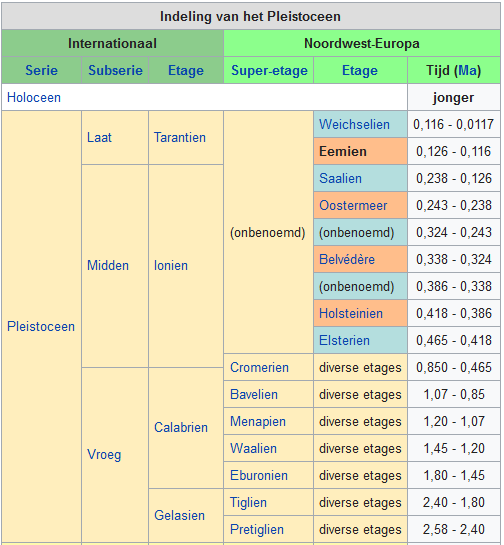
Task: Open the Ionien etage link
Action: pos(171,266)
